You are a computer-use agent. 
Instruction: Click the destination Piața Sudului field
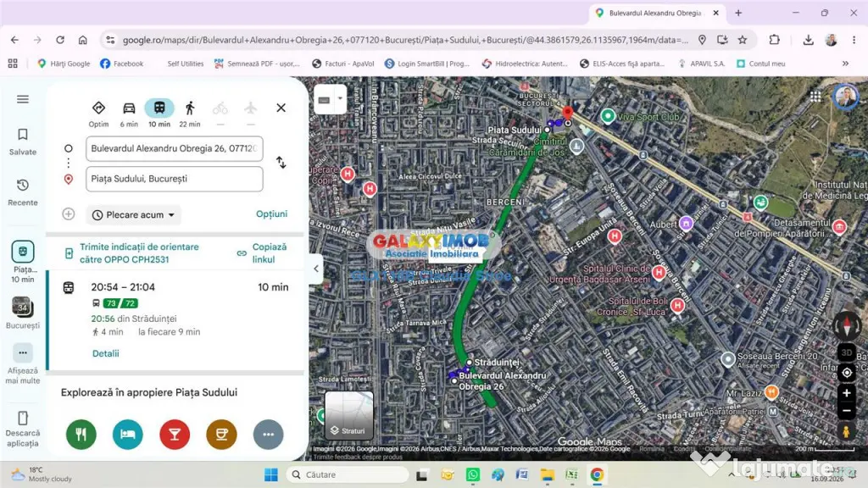tap(175, 179)
